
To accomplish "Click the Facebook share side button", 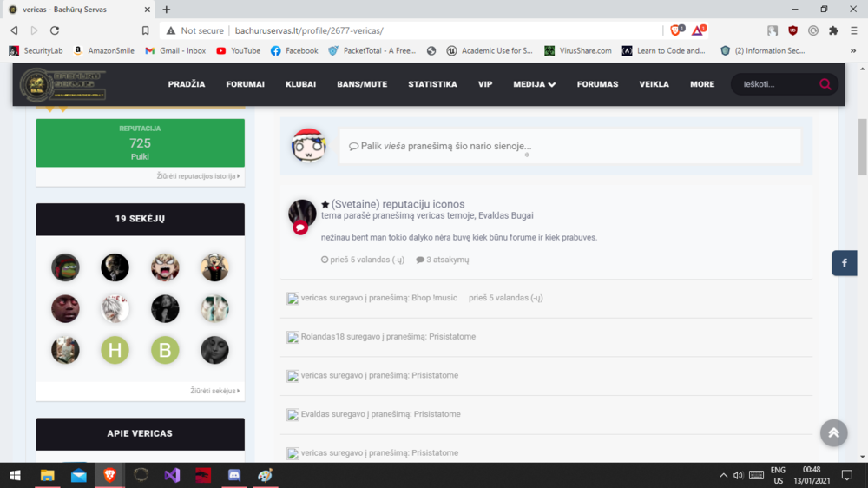I will coord(845,263).
